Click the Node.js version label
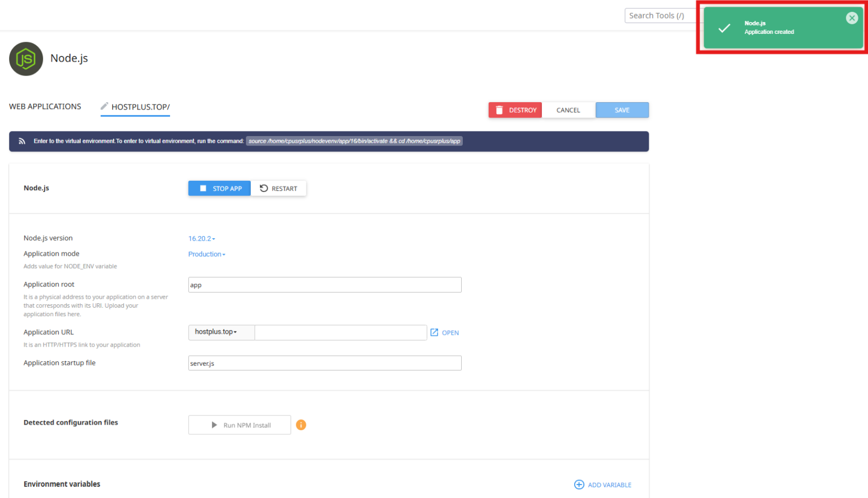868x498 pixels. (x=48, y=238)
